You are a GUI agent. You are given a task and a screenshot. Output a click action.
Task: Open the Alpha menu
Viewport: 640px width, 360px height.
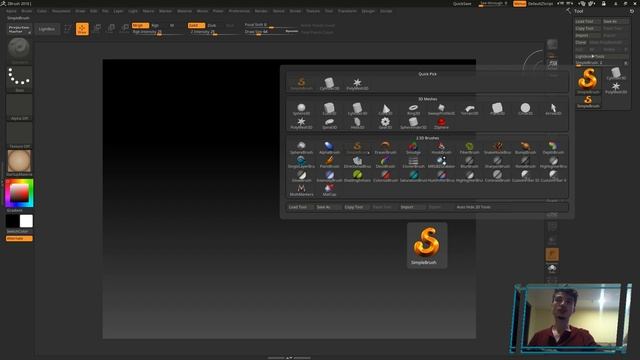11,11
